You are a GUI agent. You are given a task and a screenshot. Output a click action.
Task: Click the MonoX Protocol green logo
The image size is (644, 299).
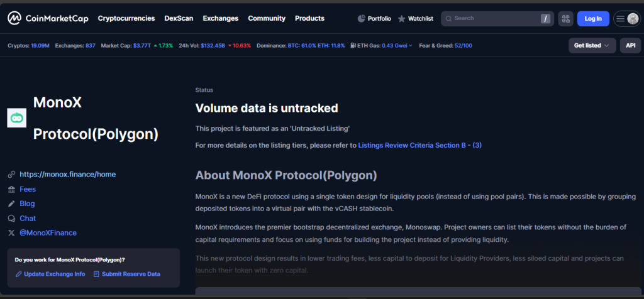16,118
